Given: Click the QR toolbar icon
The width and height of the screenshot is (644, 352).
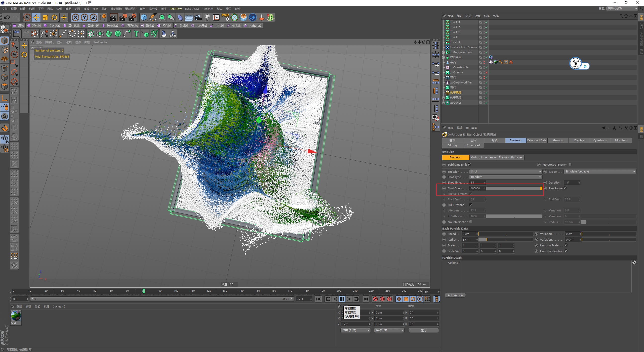Looking at the screenshot, I should point(252,17).
